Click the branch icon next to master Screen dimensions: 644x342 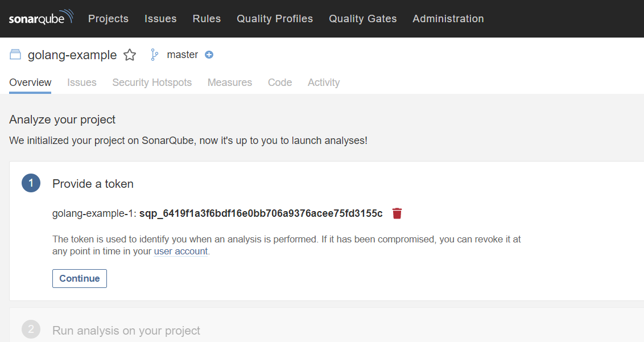coord(154,55)
